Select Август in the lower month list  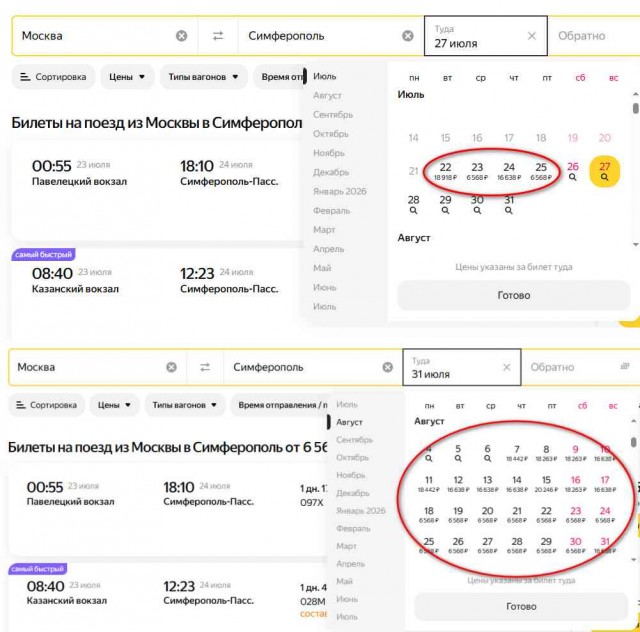pos(349,422)
